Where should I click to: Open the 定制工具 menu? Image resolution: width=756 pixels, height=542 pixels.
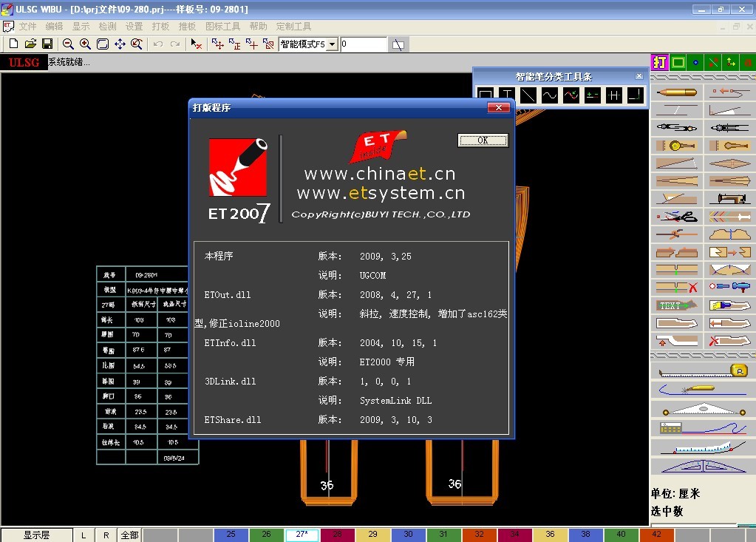[293, 26]
